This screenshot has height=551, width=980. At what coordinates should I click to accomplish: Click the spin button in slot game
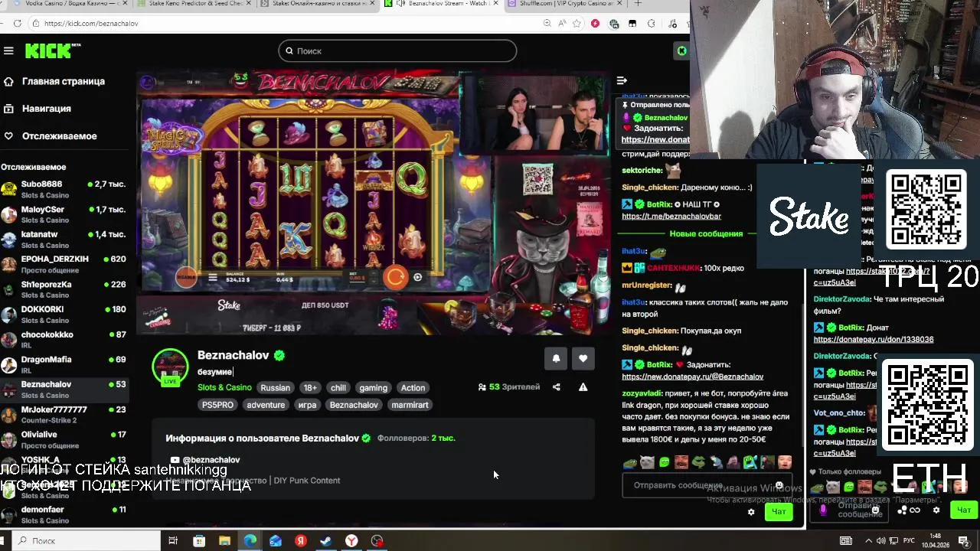click(x=395, y=277)
